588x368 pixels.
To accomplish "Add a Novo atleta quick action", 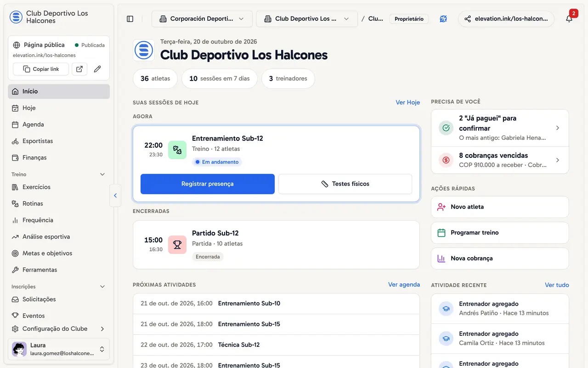I will coord(500,207).
